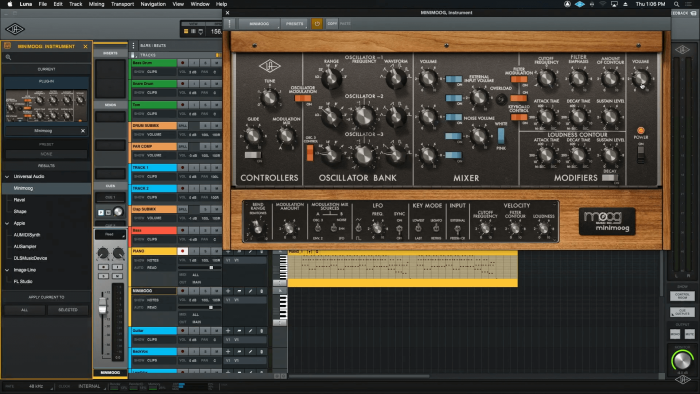Remove Minimoog plugin with its X icon
Screen dimensions: 700x394
tap(83, 131)
